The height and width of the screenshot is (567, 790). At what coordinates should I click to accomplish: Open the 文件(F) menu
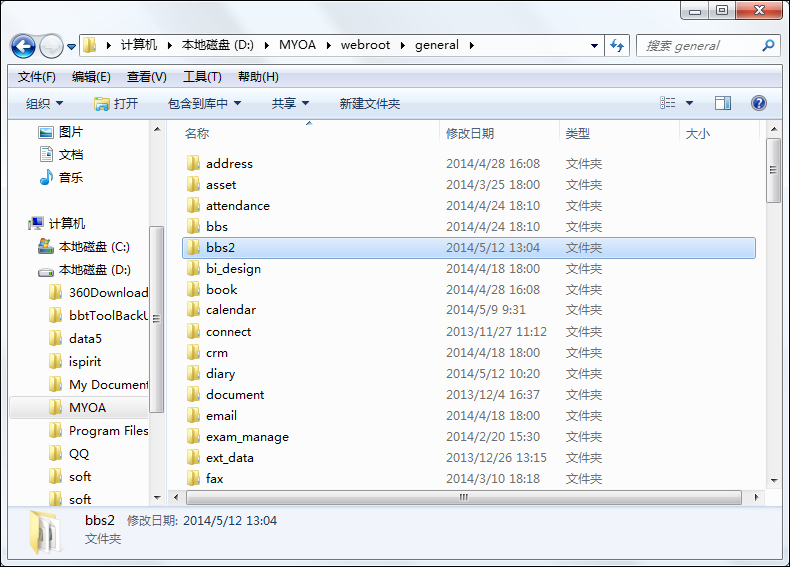point(36,77)
